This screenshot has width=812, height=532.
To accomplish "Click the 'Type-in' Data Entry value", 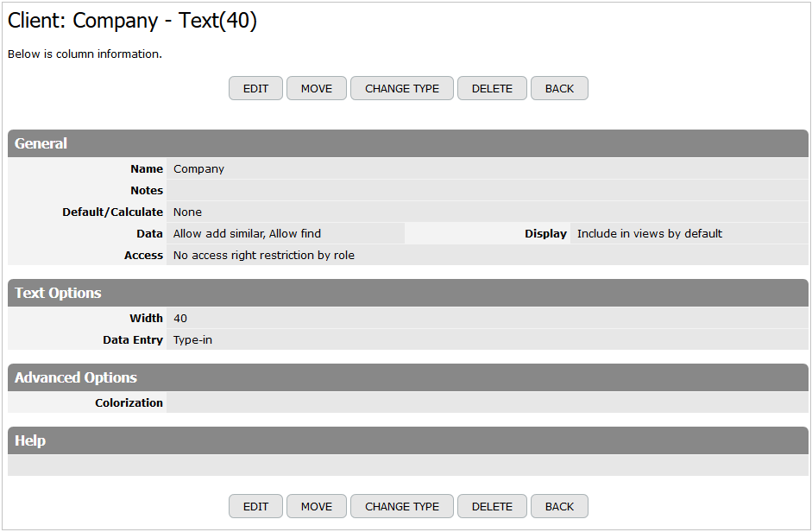I will (x=192, y=340).
